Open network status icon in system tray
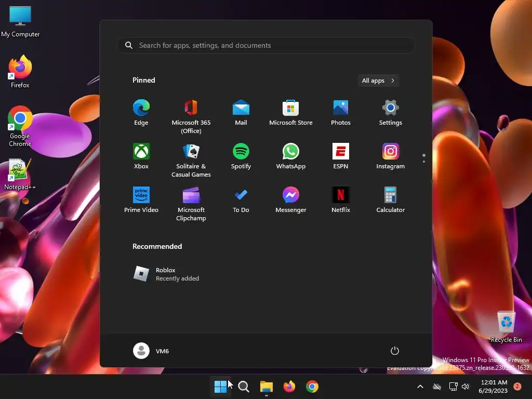This screenshot has height=399, width=532. click(453, 387)
